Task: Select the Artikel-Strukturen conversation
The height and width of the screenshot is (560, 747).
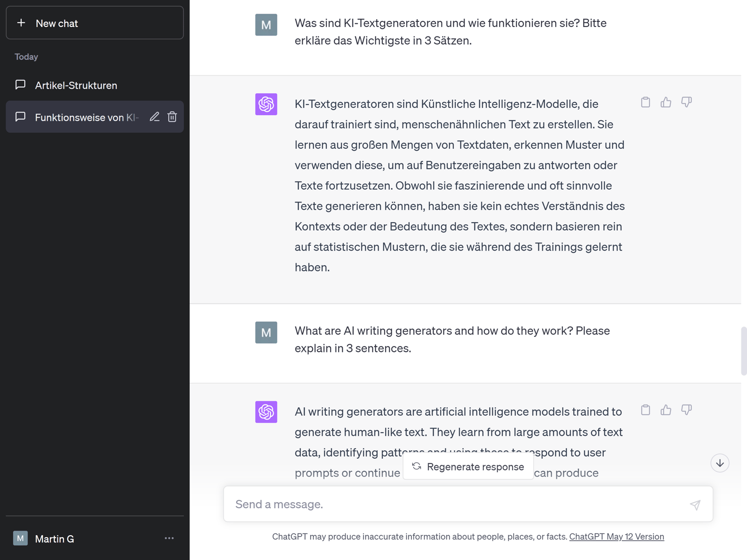Action: pyautogui.click(x=76, y=85)
